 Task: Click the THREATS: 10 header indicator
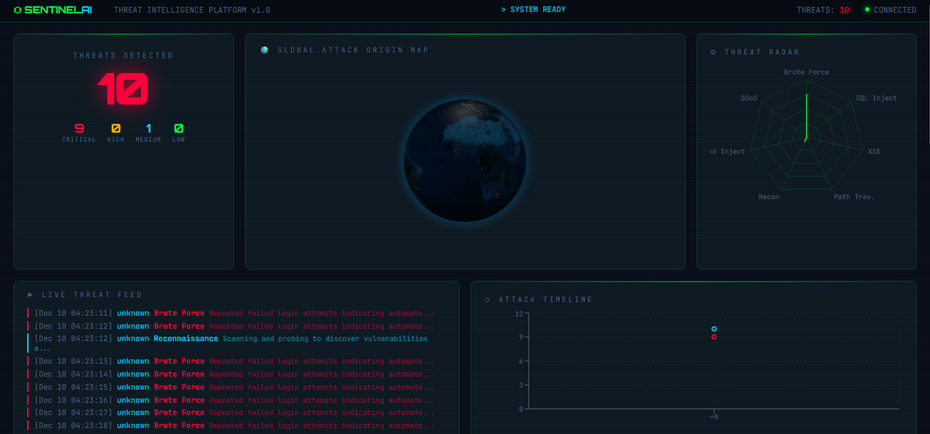823,10
